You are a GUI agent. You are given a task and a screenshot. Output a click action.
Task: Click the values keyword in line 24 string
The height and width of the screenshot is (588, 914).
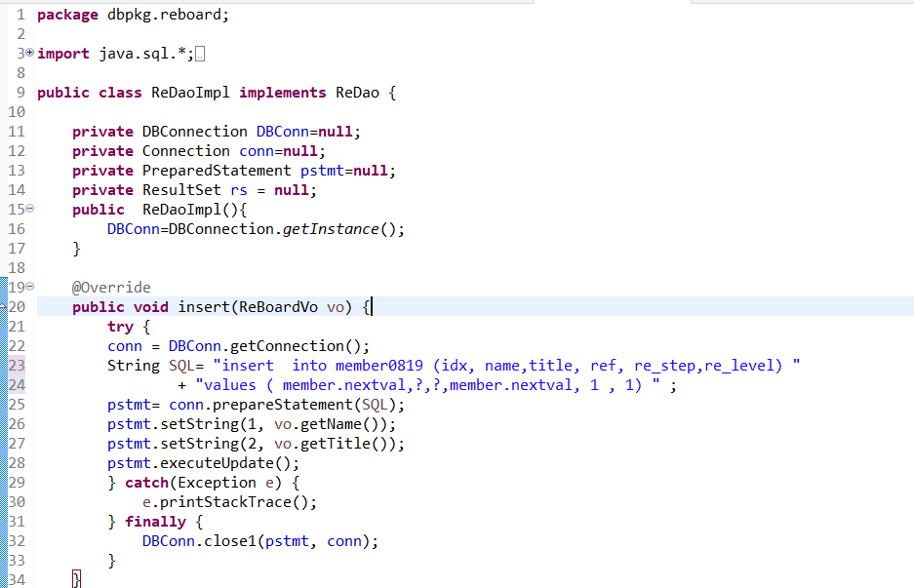coord(230,385)
